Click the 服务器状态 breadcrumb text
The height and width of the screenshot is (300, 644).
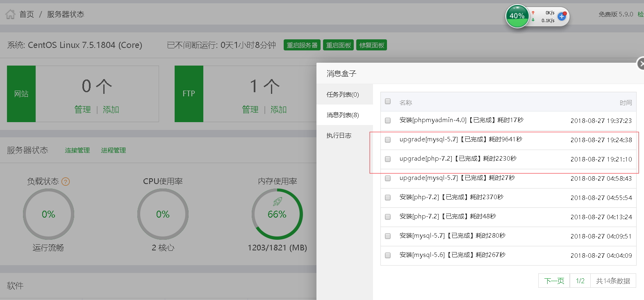(66, 14)
